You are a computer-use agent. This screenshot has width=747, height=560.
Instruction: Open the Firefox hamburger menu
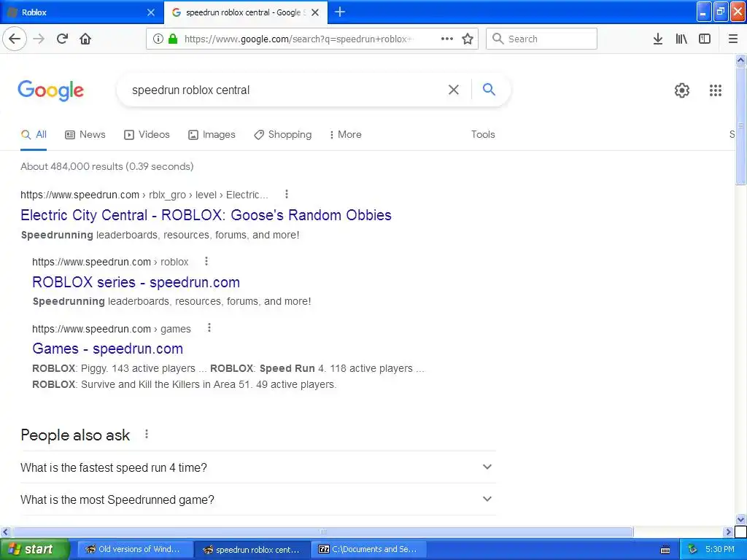point(733,39)
